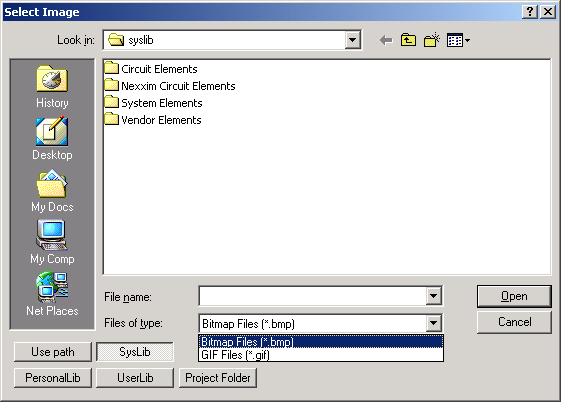
Task: Go to Desktop in the places bar
Action: (x=52, y=139)
